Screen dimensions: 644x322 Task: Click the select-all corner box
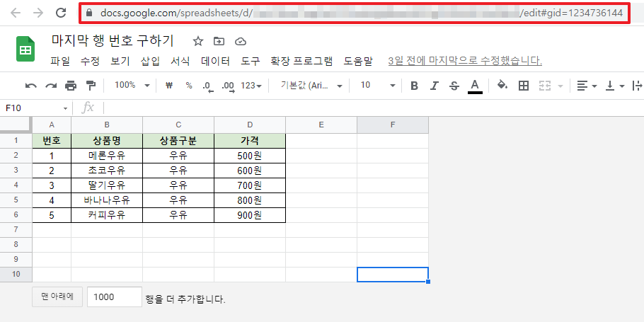16,125
